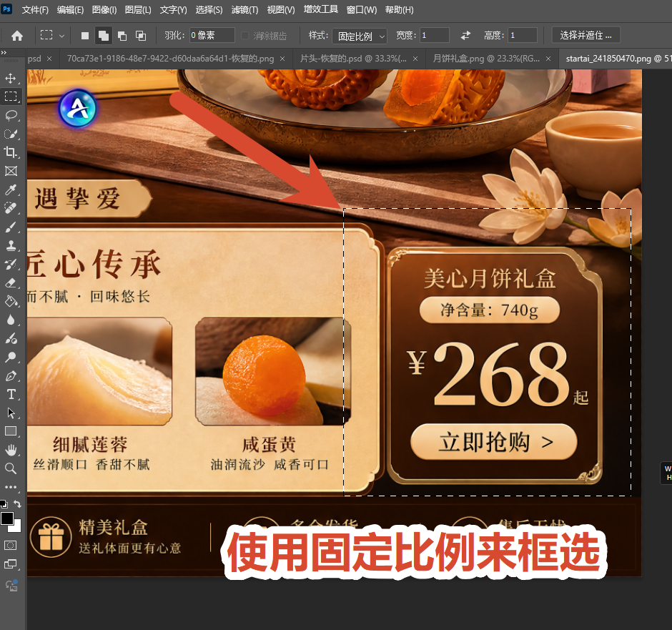Select the Eraser tool
The width and height of the screenshot is (672, 630).
(11, 283)
